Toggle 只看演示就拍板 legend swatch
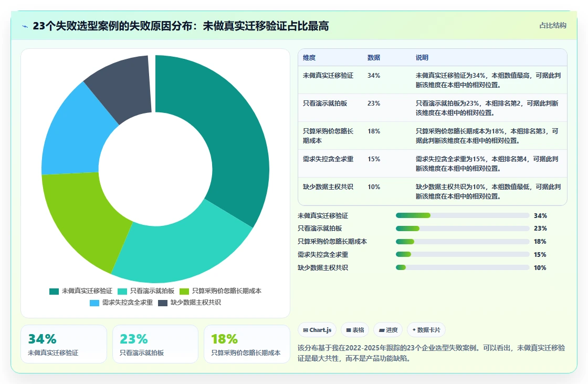The height and width of the screenshot is (384, 588). [x=123, y=292]
